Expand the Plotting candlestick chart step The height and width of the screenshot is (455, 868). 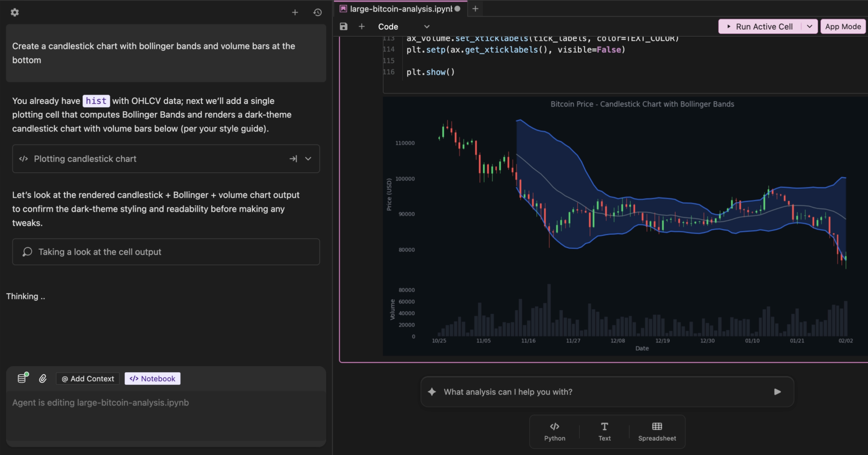coord(308,159)
